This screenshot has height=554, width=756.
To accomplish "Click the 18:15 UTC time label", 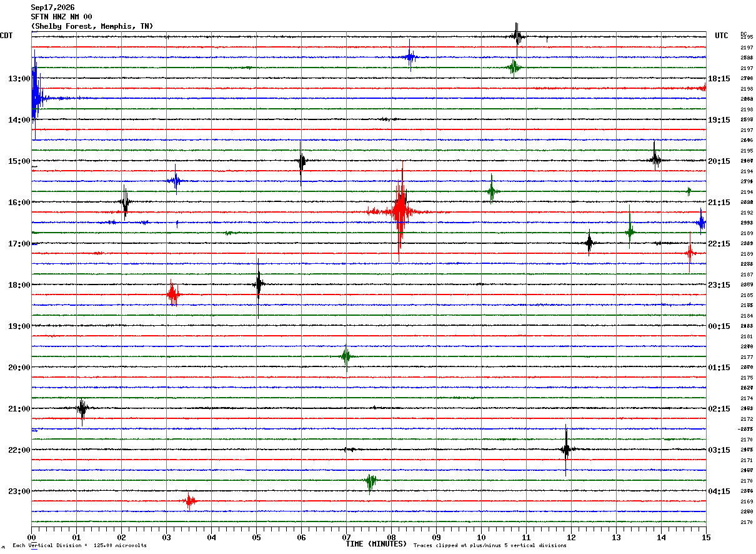I will click(x=719, y=79).
